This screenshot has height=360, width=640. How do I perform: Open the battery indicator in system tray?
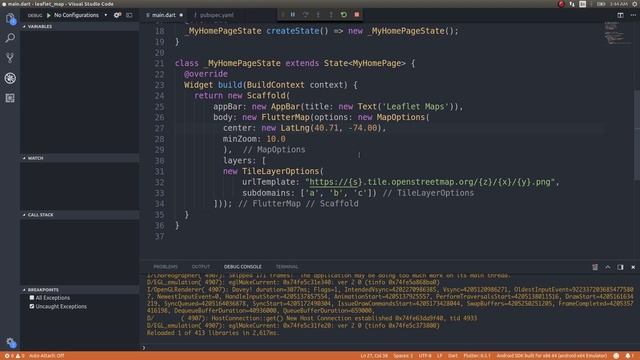601,4
